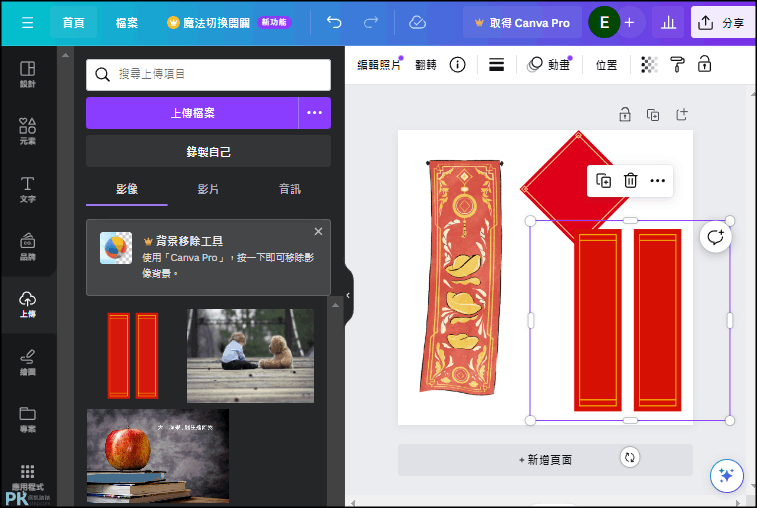This screenshot has width=757, height=508.
Task: Lock the page icon above canvas
Action: [x=625, y=114]
